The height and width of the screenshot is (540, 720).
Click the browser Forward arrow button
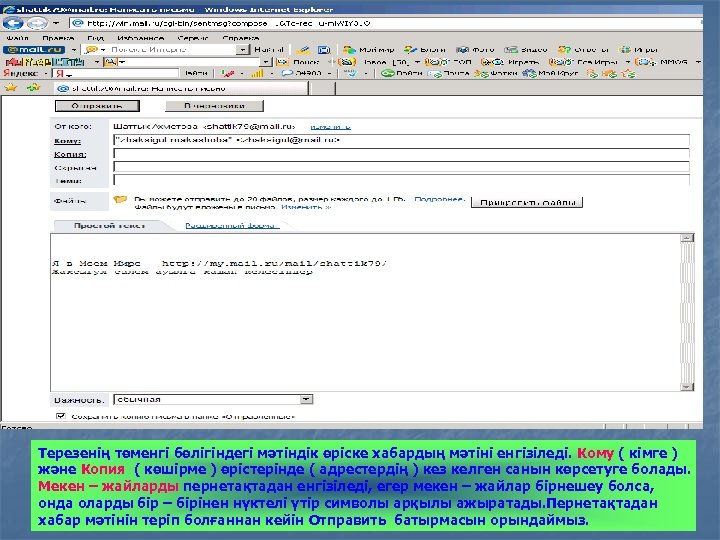point(37,22)
